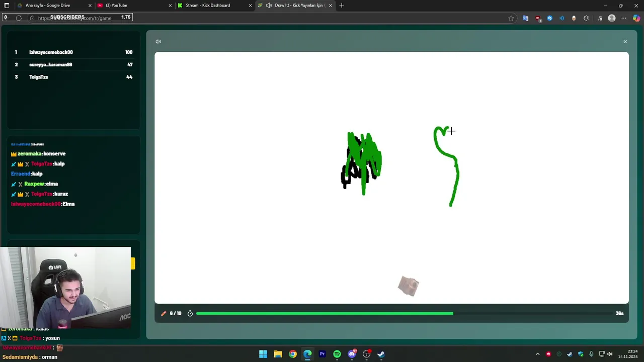Image resolution: width=644 pixels, height=362 pixels.
Task: Close the Google Drive tab
Action: click(90, 6)
